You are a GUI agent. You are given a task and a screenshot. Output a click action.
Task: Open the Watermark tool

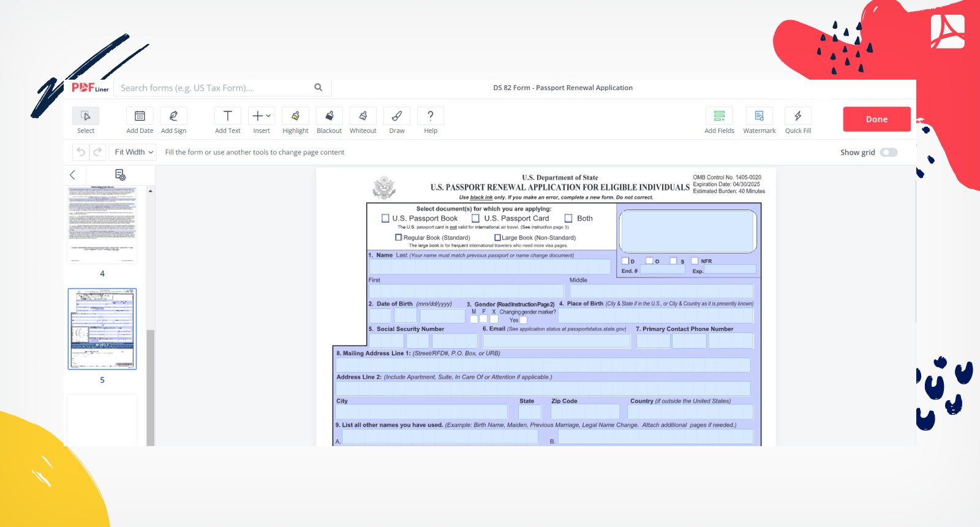pyautogui.click(x=759, y=116)
